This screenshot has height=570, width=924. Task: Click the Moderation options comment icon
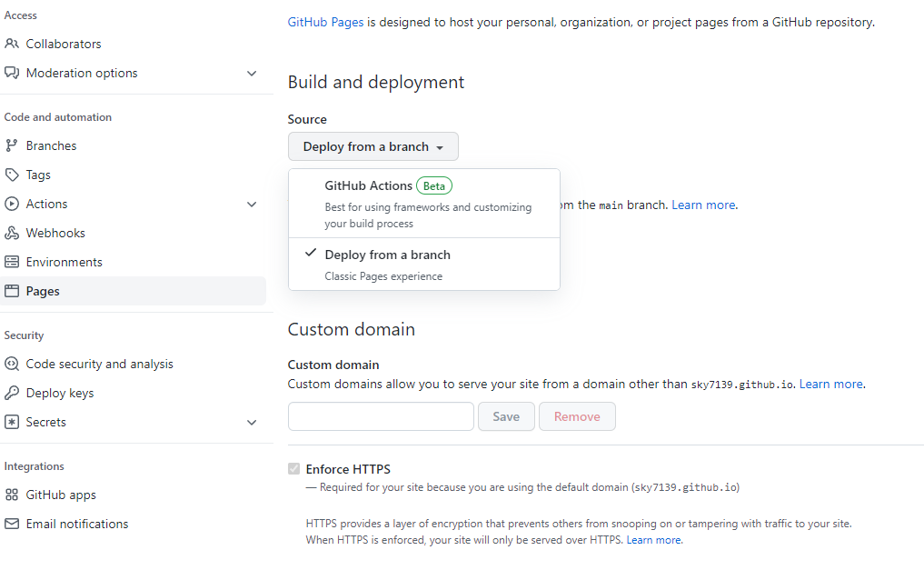coord(12,73)
